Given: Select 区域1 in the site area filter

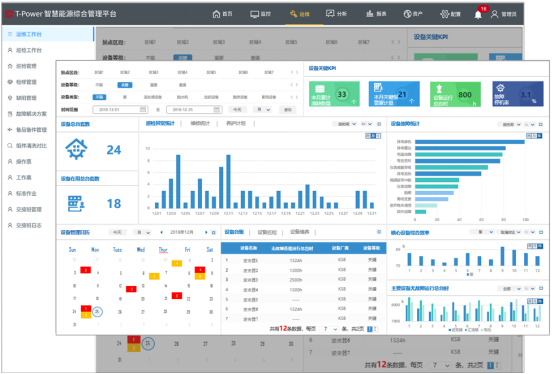Looking at the screenshot, I should click(99, 72).
